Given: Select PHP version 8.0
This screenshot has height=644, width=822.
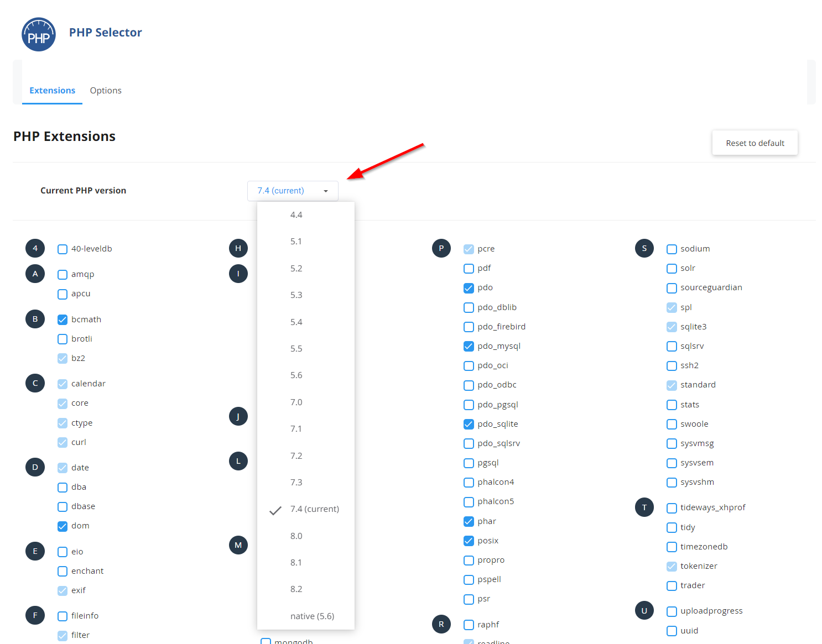Looking at the screenshot, I should coord(306,536).
